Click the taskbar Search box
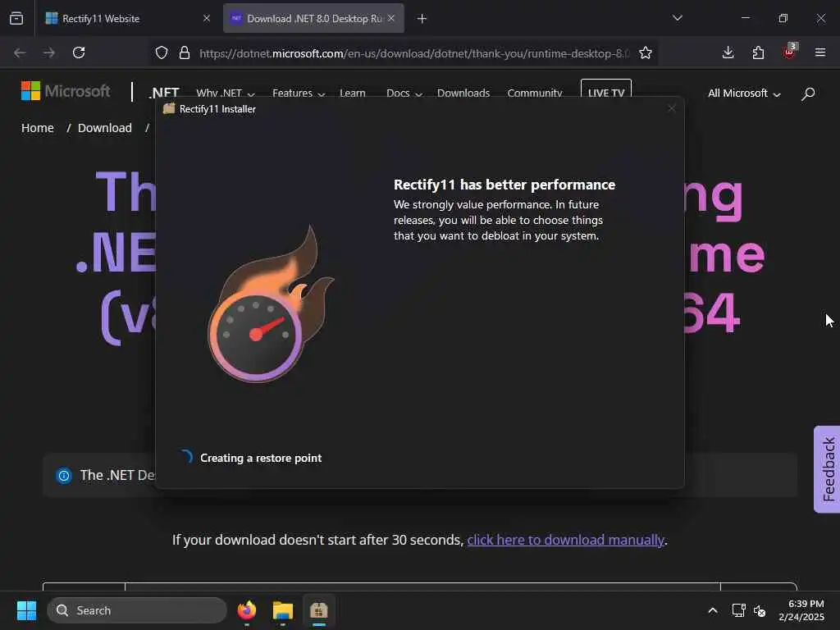The width and height of the screenshot is (840, 630). pyautogui.click(x=137, y=610)
